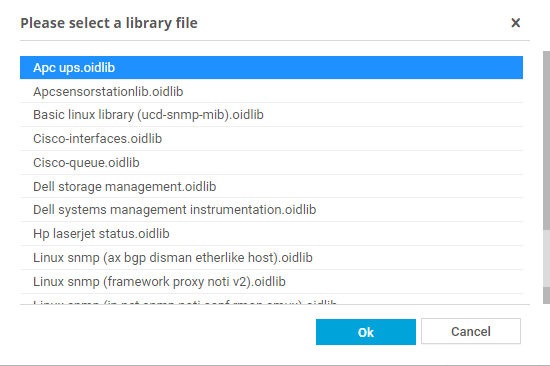
Task: Click the bottom arrow area of the scrollbar
Action: click(x=546, y=295)
